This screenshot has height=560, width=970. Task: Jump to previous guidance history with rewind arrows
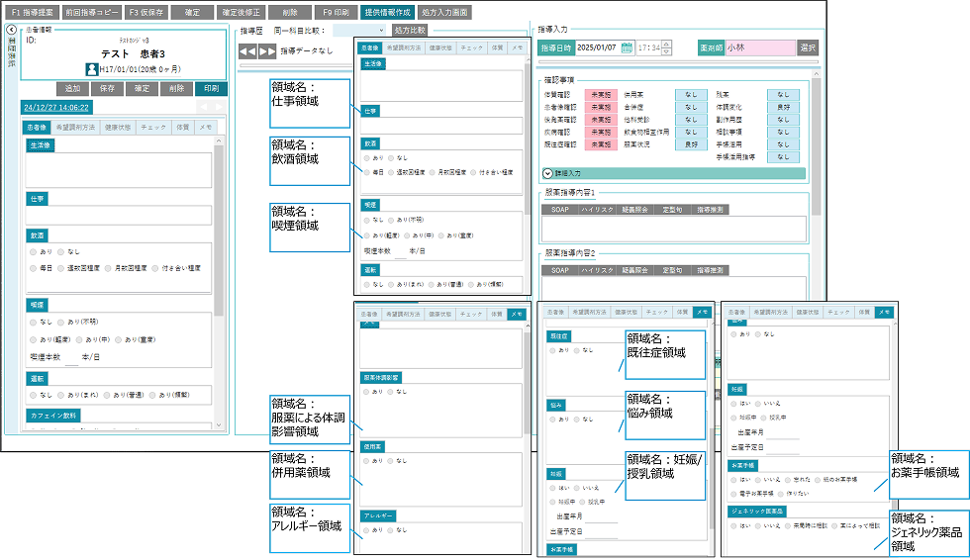pyautogui.click(x=247, y=49)
